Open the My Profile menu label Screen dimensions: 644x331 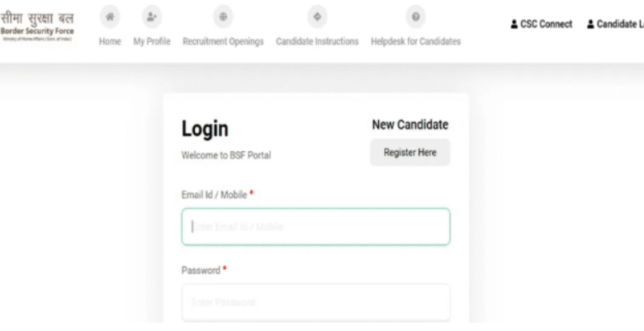point(152,41)
